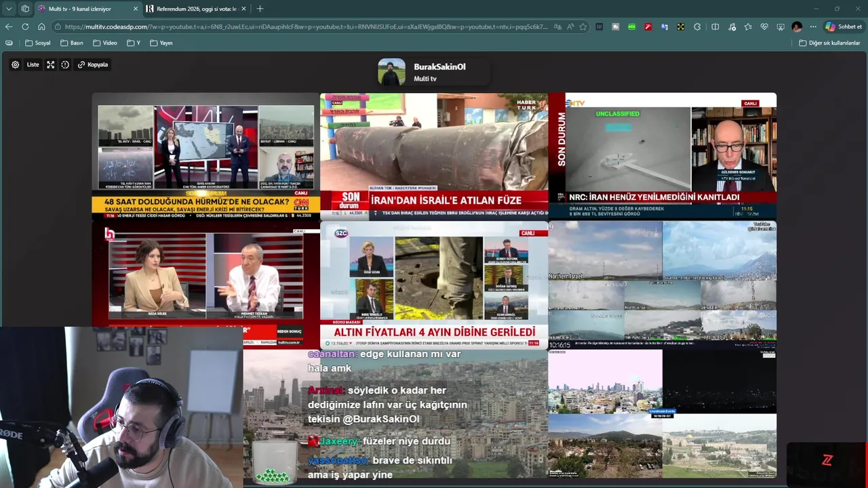
Task: Open the Sosyal bookmarks folder
Action: 38,43
